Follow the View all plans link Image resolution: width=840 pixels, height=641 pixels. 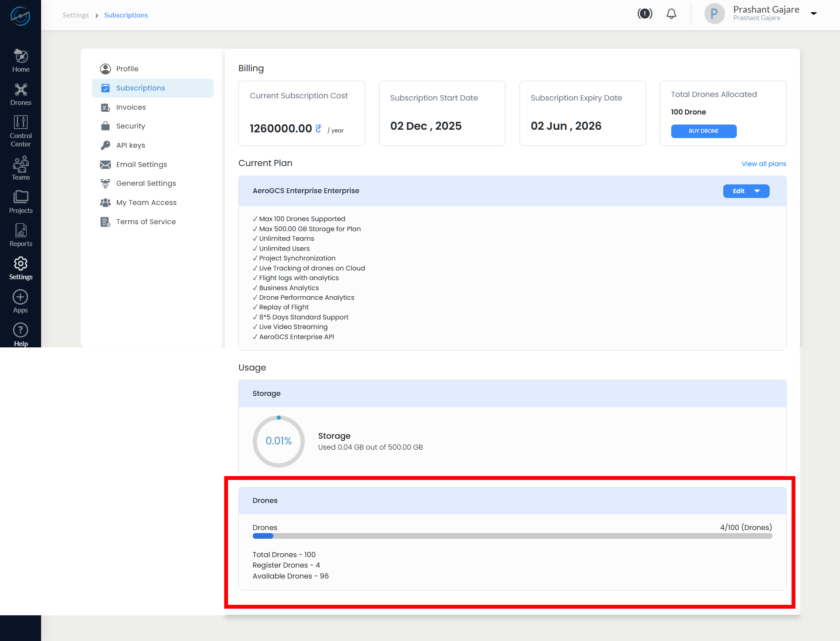[x=763, y=164]
